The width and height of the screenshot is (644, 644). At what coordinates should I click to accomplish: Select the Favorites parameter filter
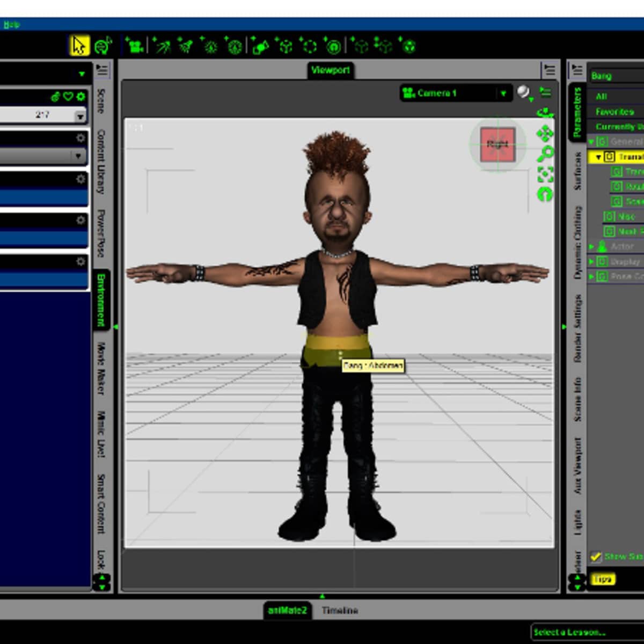614,112
